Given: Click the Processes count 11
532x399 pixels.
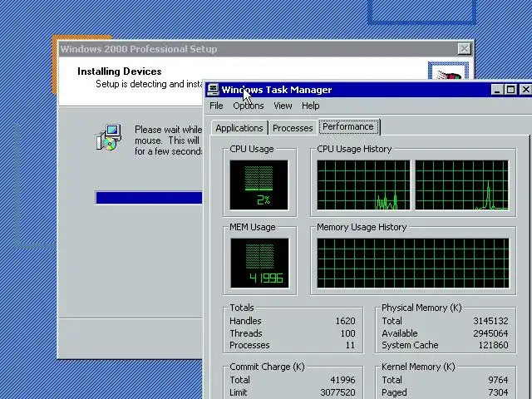Looking at the screenshot, I should [350, 346].
